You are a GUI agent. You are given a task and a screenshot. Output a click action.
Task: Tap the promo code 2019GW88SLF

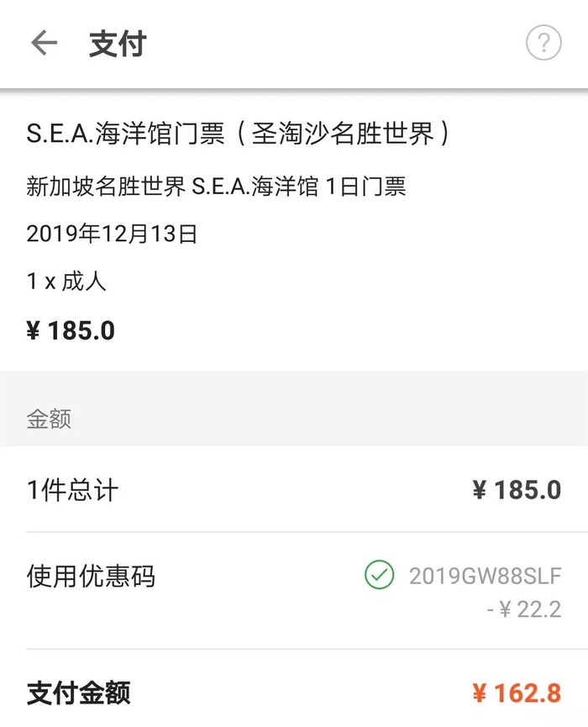click(485, 577)
